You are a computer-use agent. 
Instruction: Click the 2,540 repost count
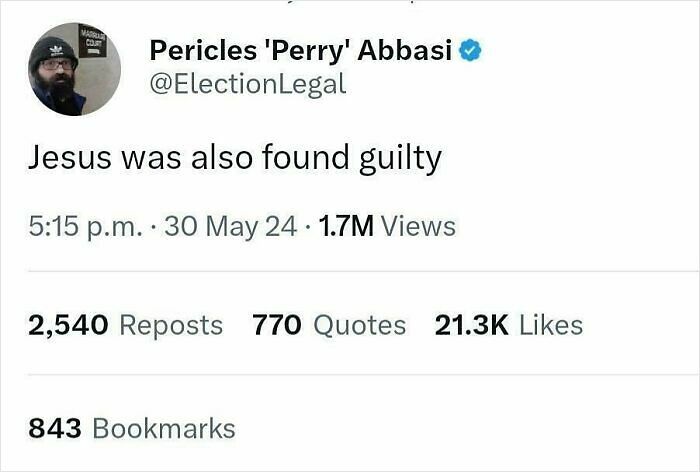tap(68, 325)
